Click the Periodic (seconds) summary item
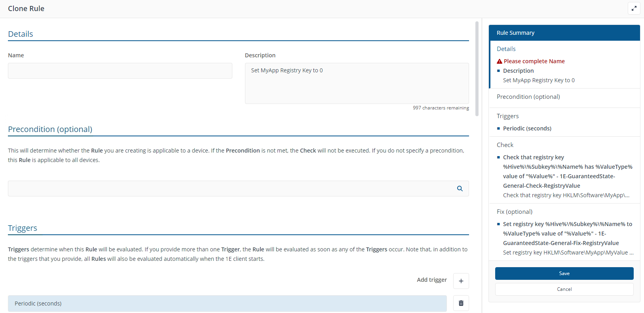 (x=527, y=128)
